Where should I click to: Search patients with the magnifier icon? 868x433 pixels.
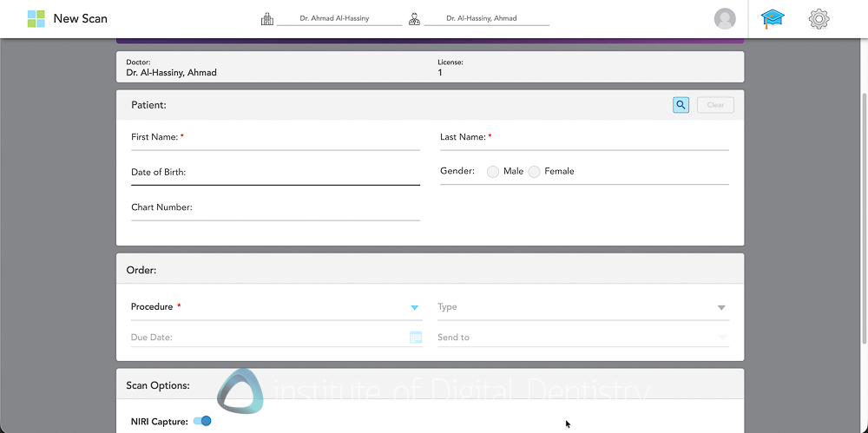[x=681, y=105]
